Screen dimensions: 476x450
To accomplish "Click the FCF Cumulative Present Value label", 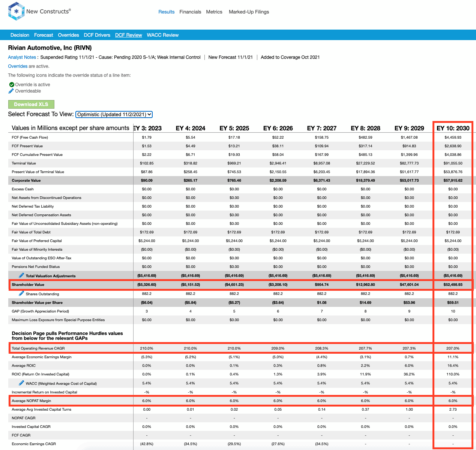I will click(37, 155).
